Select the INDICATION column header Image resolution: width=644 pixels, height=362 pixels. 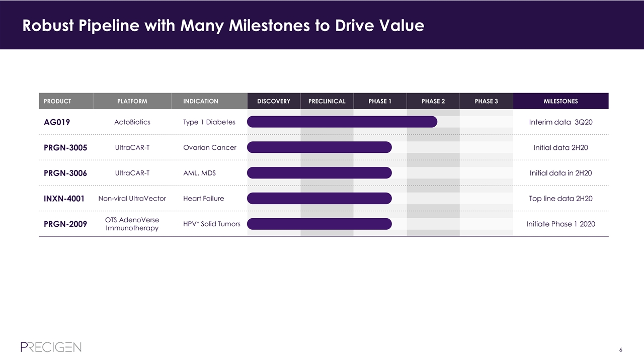tap(209, 101)
